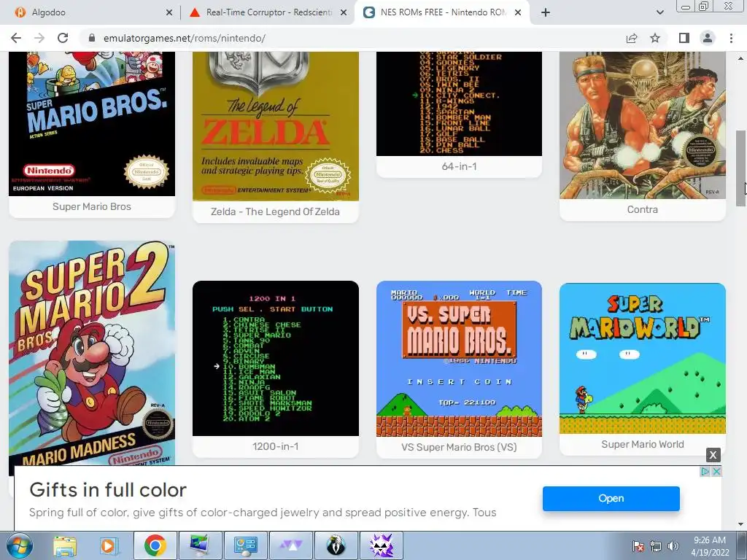Open the Chrome taskbar icon
The image size is (747, 560).
coord(155,545)
